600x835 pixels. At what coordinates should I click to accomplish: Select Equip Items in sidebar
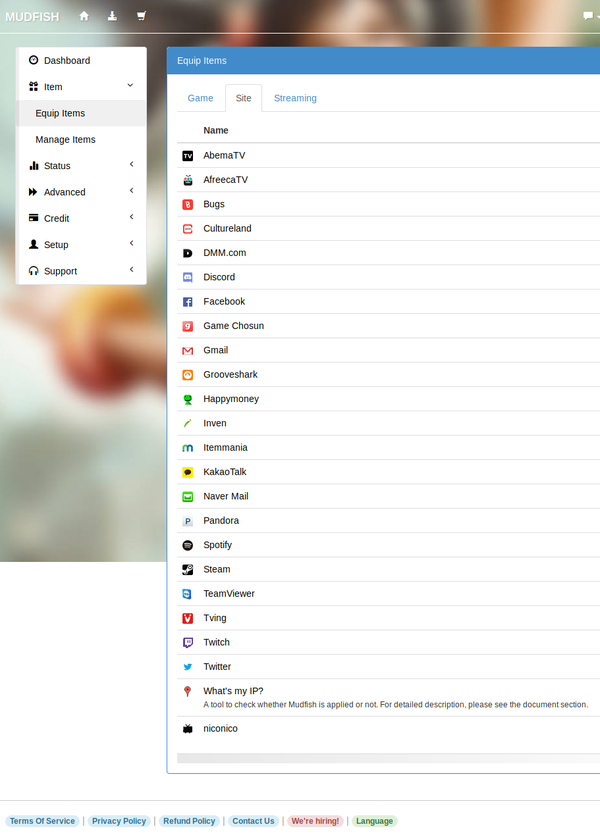pyautogui.click(x=81, y=113)
